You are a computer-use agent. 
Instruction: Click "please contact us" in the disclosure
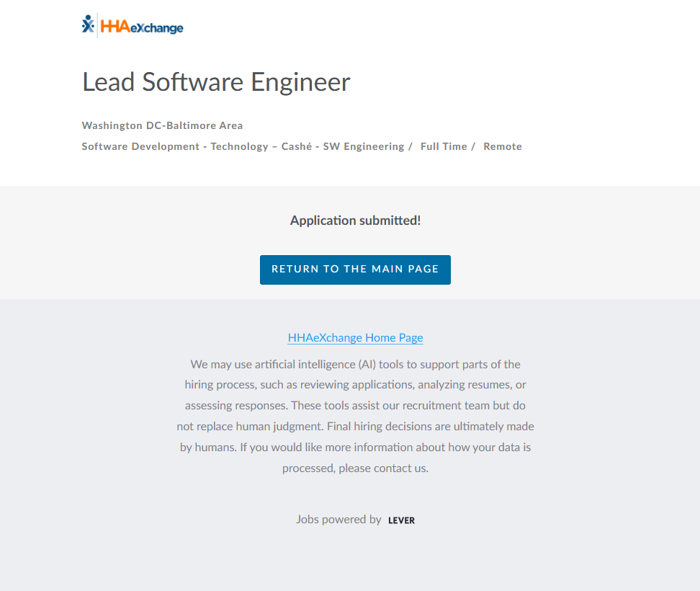coord(383,468)
